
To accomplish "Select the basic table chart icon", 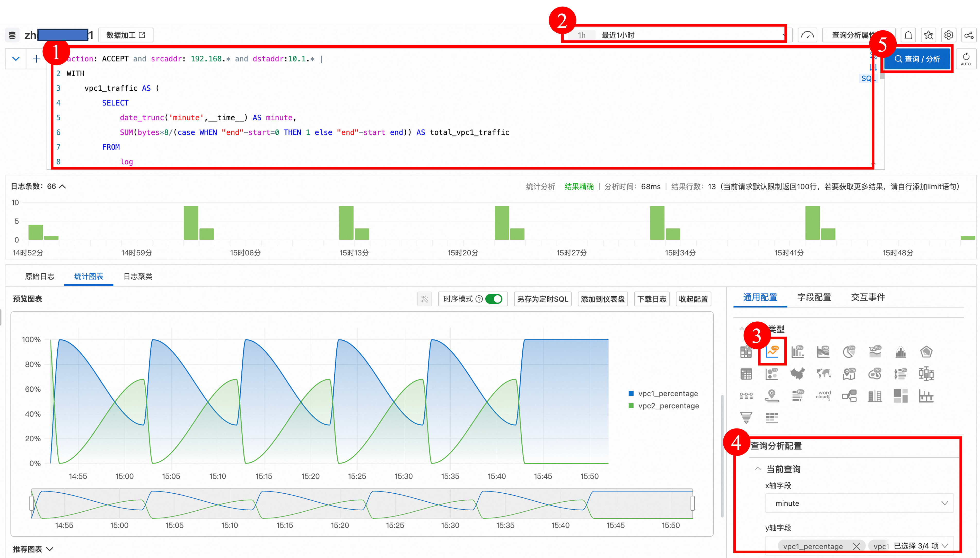I will point(746,374).
